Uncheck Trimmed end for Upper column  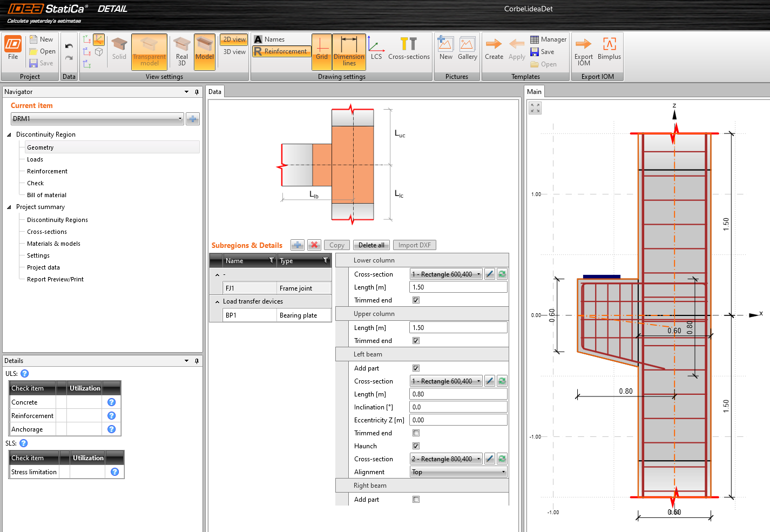click(415, 340)
